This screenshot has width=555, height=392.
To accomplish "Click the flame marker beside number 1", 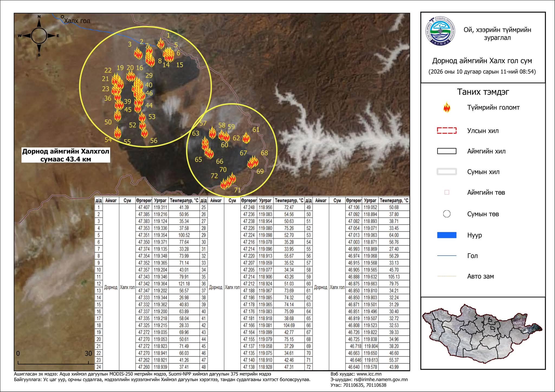I will (x=161, y=43).
